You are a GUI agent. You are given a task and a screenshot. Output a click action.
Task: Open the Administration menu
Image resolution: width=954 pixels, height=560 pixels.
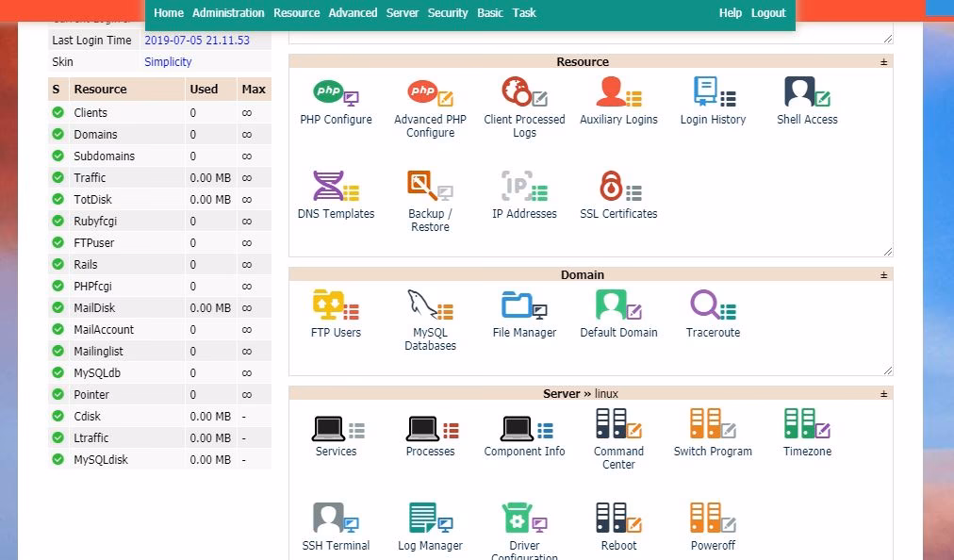227,12
